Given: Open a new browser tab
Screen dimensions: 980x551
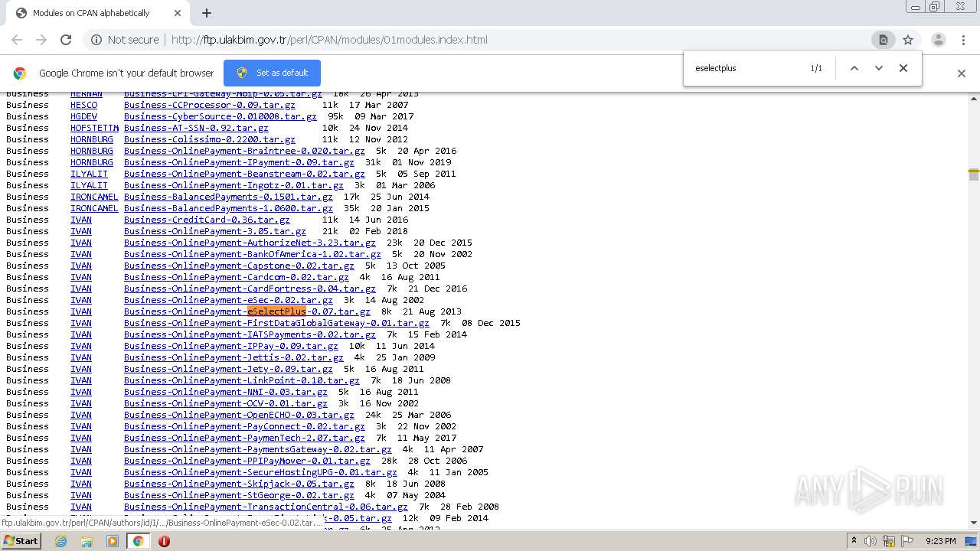Looking at the screenshot, I should pyautogui.click(x=207, y=13).
